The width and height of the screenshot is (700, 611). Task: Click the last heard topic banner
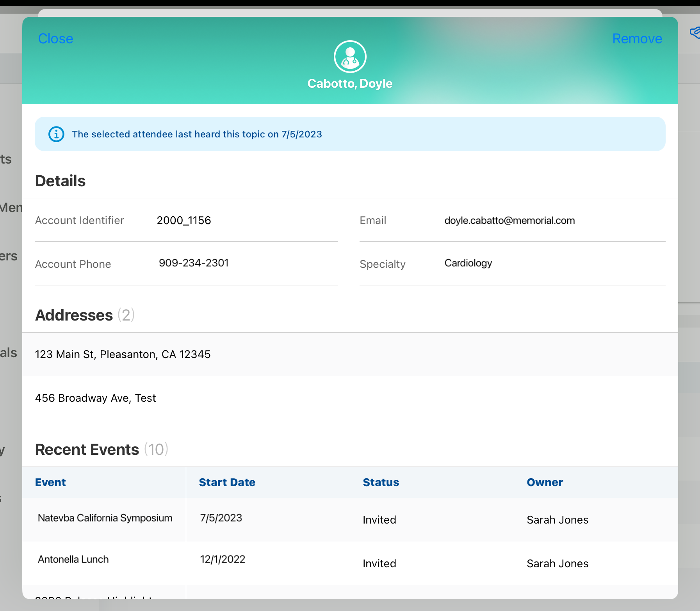tap(350, 134)
